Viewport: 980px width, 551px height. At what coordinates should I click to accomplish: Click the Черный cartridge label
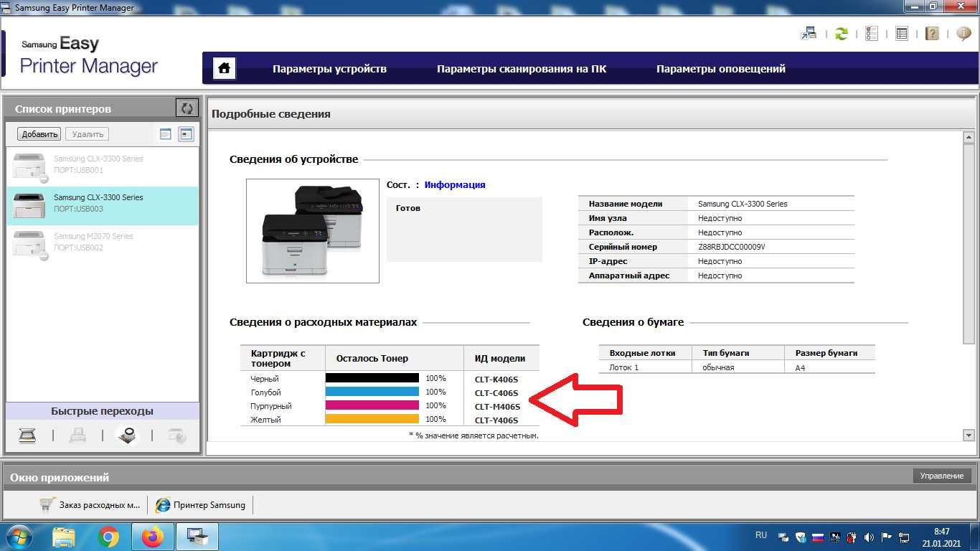[x=265, y=379]
